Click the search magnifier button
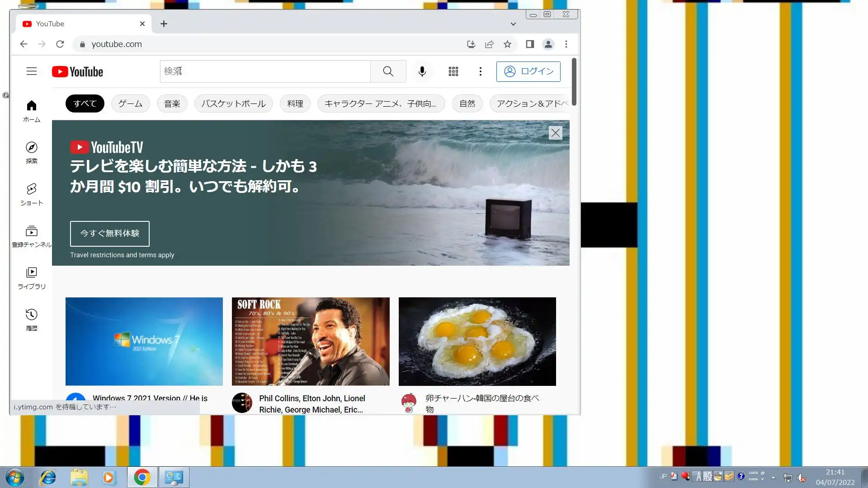868x488 pixels. pos(388,71)
